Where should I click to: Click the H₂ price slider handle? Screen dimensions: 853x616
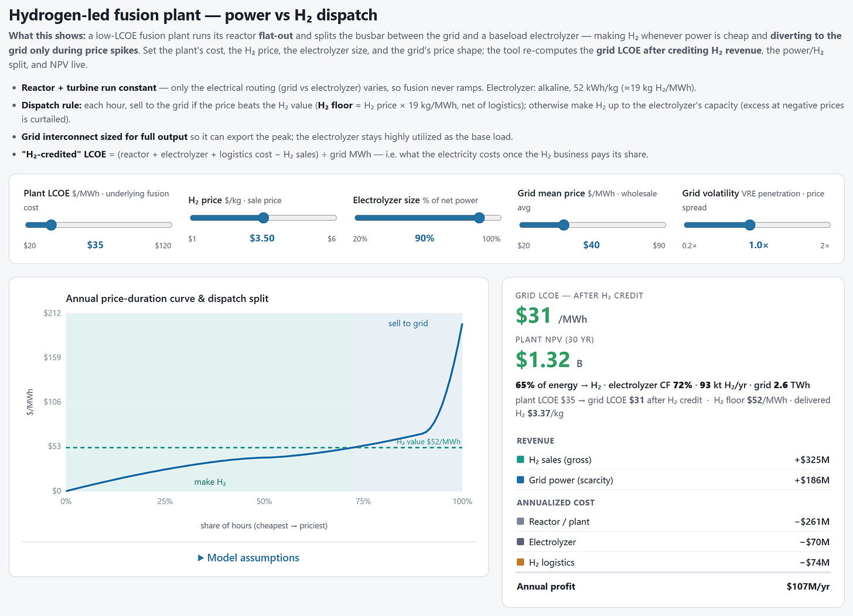[x=264, y=218]
